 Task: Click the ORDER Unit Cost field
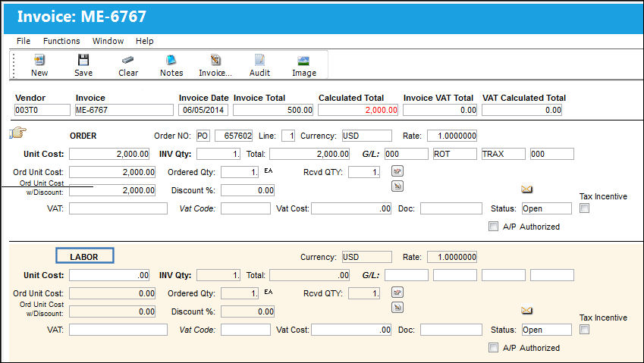(x=109, y=154)
